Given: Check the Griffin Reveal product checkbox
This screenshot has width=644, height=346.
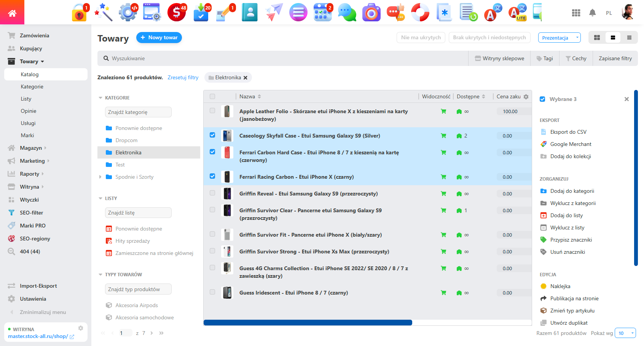Looking at the screenshot, I should tap(212, 193).
